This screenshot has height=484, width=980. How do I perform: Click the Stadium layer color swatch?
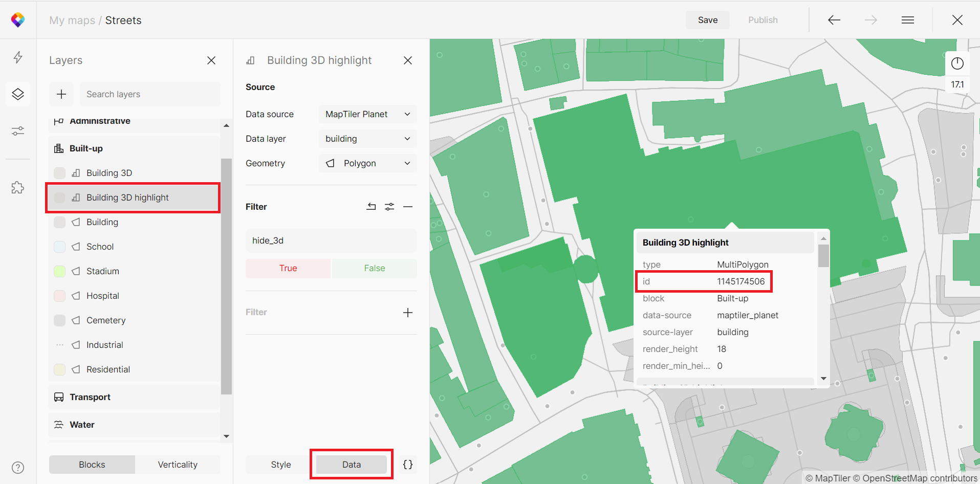(x=60, y=271)
